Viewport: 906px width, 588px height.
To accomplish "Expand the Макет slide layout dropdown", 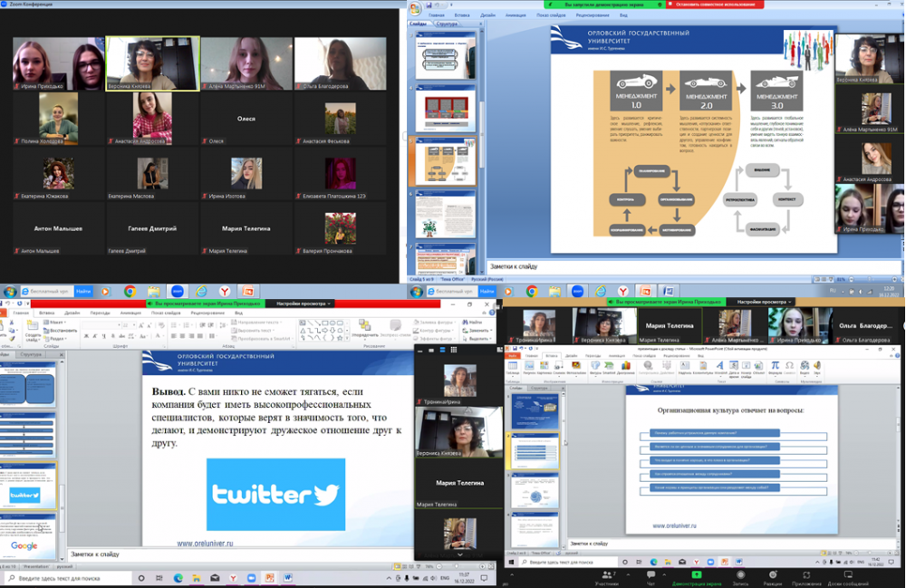I will [56, 323].
